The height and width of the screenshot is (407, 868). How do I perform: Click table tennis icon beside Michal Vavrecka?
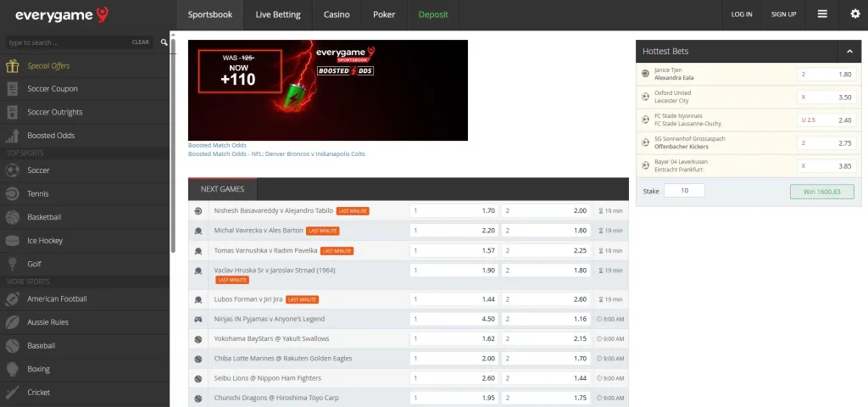pyautogui.click(x=198, y=231)
